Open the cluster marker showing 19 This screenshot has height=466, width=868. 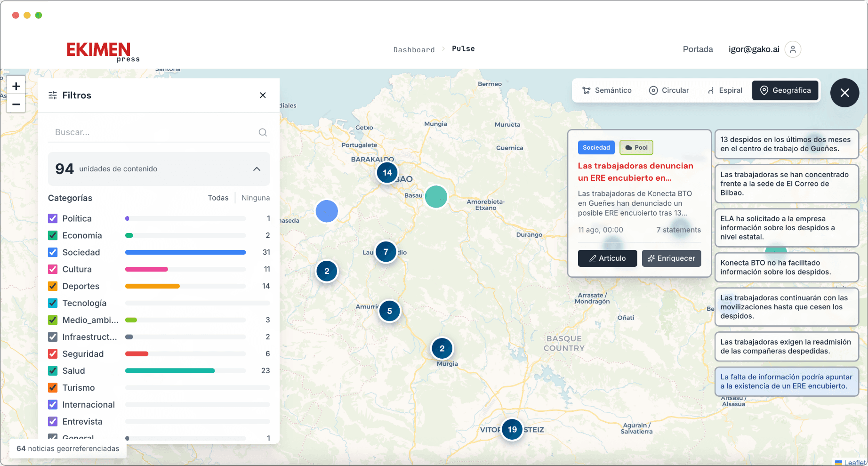coord(512,429)
